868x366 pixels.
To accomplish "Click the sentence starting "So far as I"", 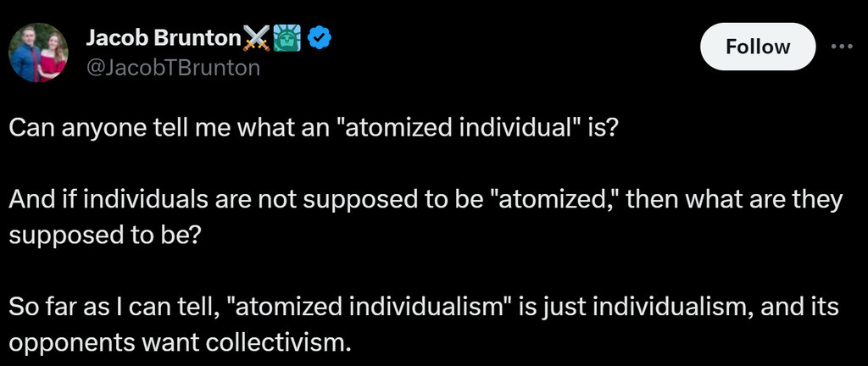I will [x=424, y=324].
